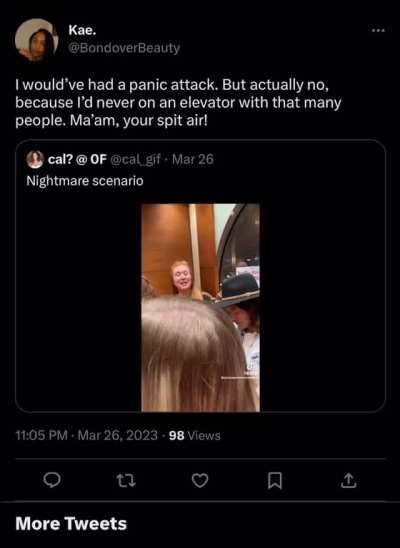
Task: Click the video progress bar
Action: [239, 378]
